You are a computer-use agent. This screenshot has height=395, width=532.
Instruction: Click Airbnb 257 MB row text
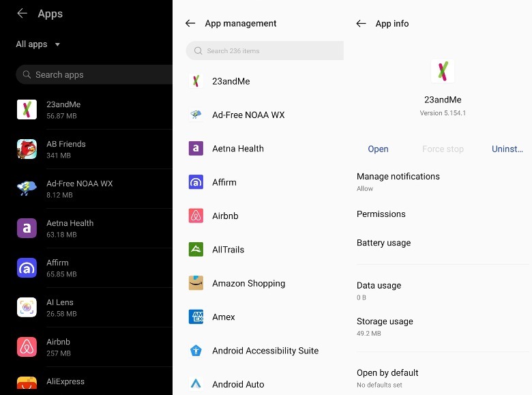59,347
